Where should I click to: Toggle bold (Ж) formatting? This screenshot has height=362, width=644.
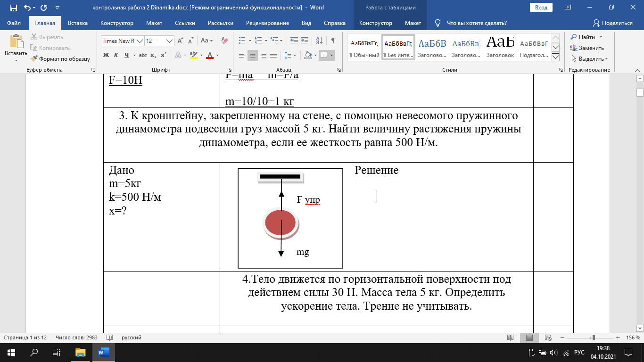click(106, 55)
